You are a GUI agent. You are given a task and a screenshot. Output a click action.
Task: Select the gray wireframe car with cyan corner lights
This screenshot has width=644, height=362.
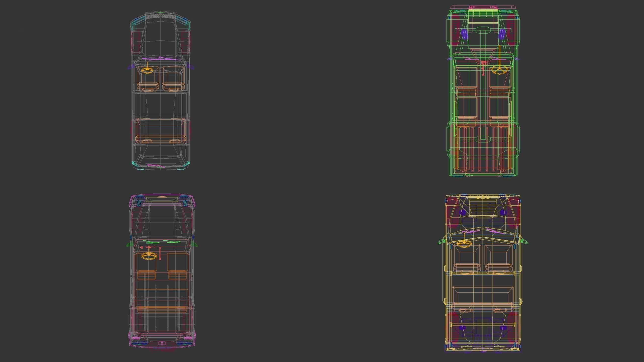[x=161, y=90]
